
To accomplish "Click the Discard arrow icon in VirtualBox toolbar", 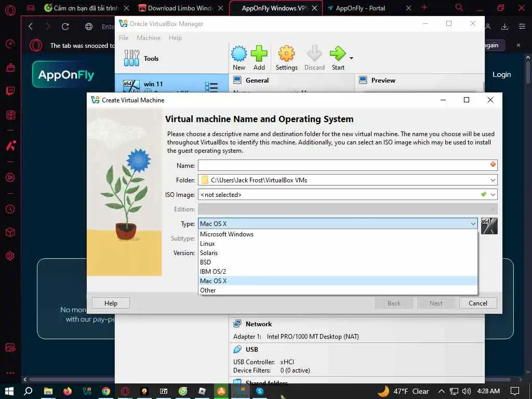I will coord(314,54).
